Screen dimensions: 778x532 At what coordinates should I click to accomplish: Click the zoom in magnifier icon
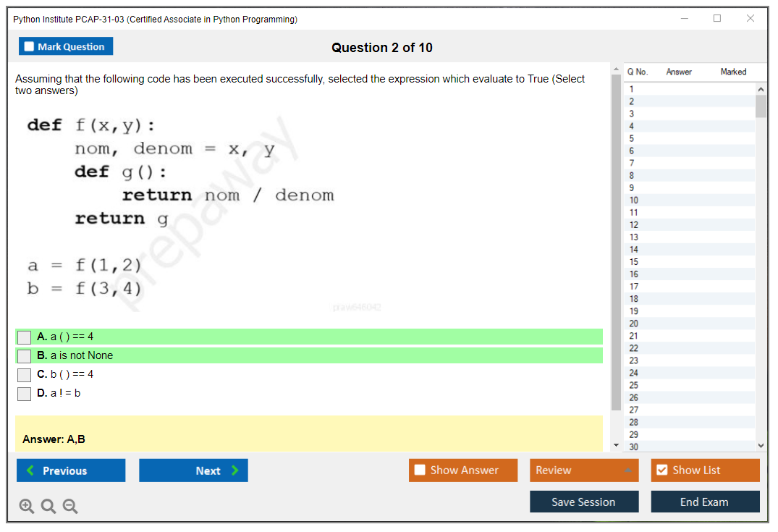point(27,507)
